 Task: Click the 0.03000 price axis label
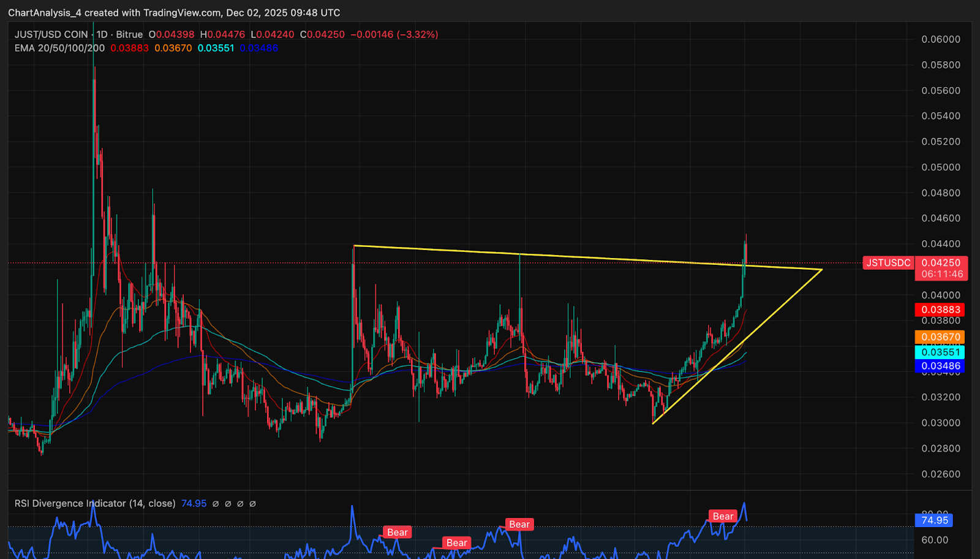tap(941, 423)
